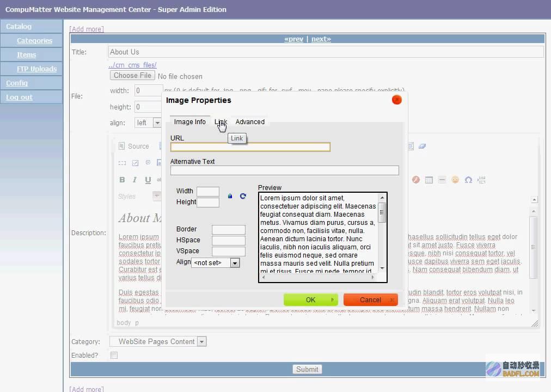Click the editor vertical scrollbar thumb
Screen dimensions: 551x392
pos(533,247)
